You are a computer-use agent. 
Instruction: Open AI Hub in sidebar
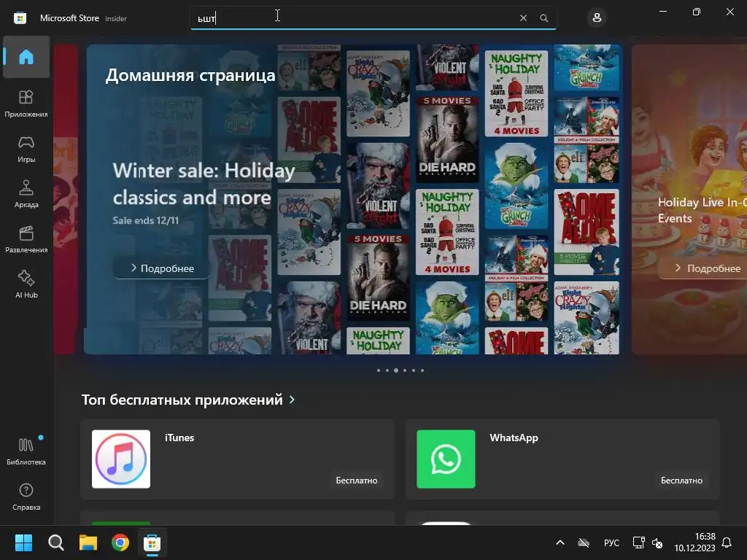point(26,284)
